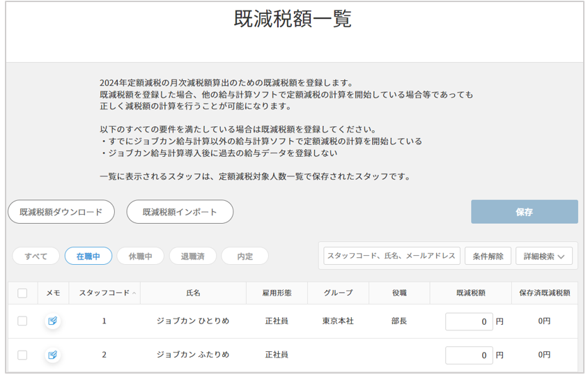This screenshot has width=588, height=375.
Task: Click the 条件解除 button
Action: pyautogui.click(x=488, y=256)
